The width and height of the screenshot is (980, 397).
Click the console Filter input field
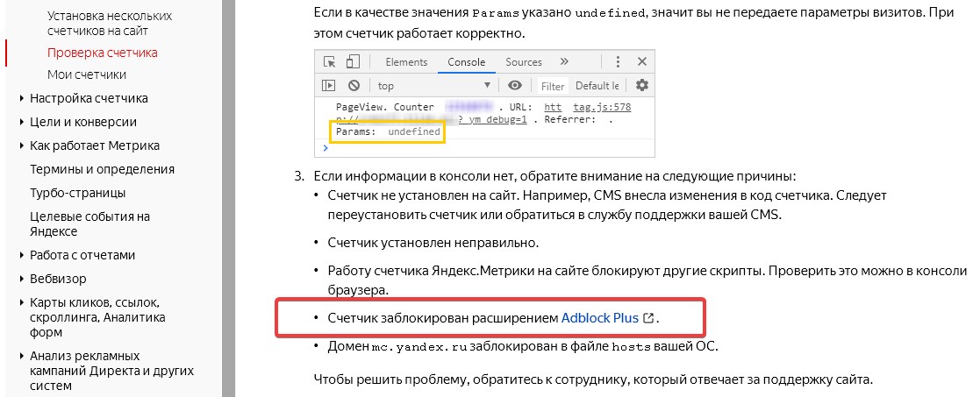click(x=553, y=86)
